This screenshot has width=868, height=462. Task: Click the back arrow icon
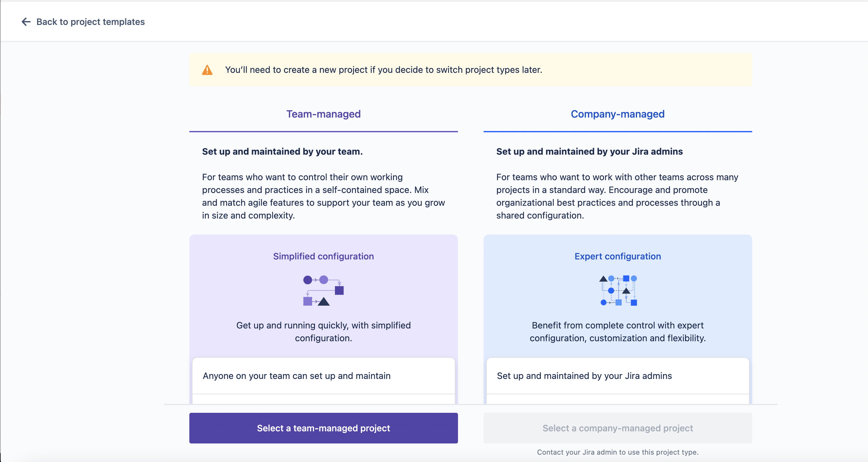[x=26, y=22]
